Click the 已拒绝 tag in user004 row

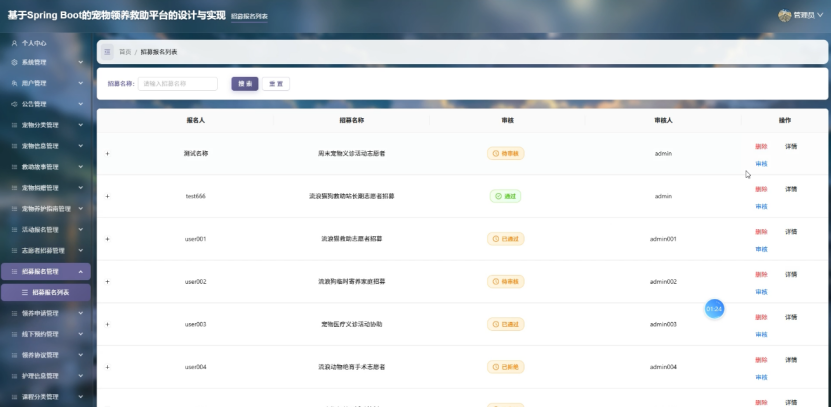[x=506, y=367]
